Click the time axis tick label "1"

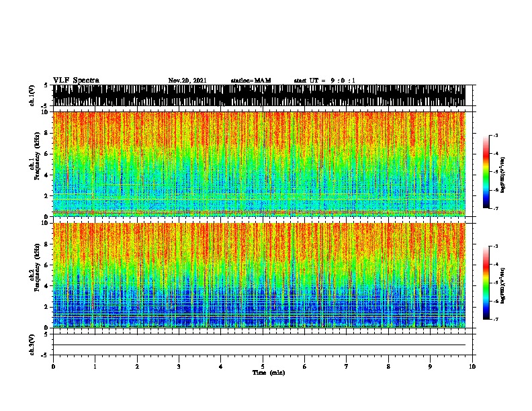coord(95,367)
